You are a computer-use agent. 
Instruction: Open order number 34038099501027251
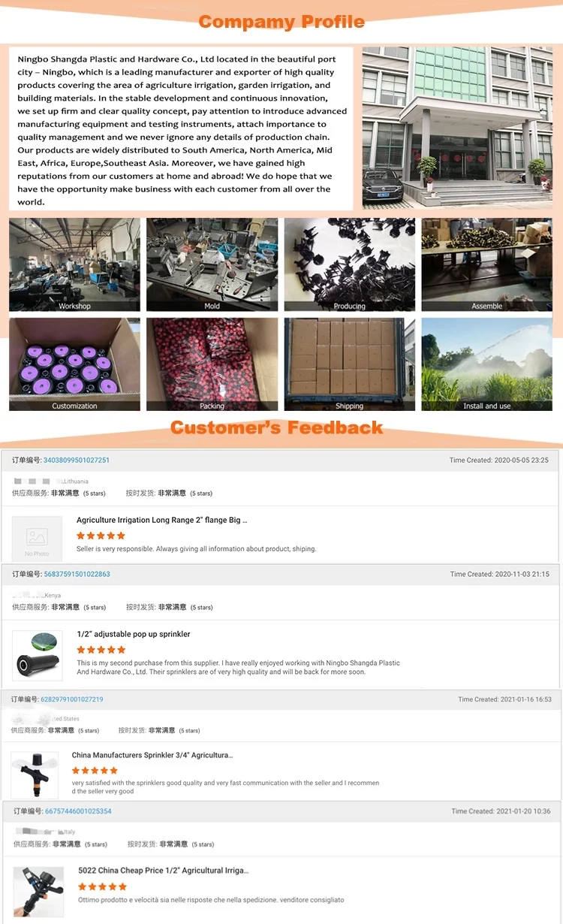(77, 460)
